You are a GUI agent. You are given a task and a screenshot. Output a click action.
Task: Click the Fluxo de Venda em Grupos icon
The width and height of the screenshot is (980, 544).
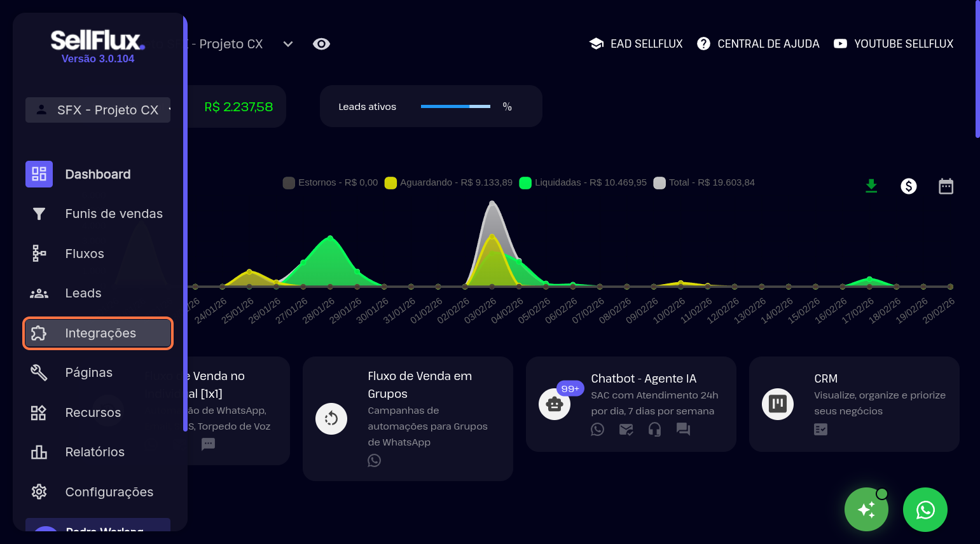click(331, 419)
